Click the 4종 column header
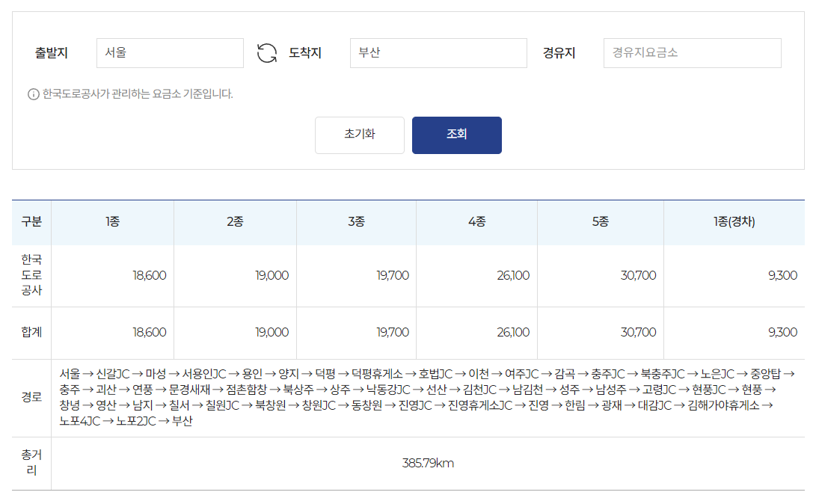Image resolution: width=819 pixels, height=504 pixels. (477, 221)
